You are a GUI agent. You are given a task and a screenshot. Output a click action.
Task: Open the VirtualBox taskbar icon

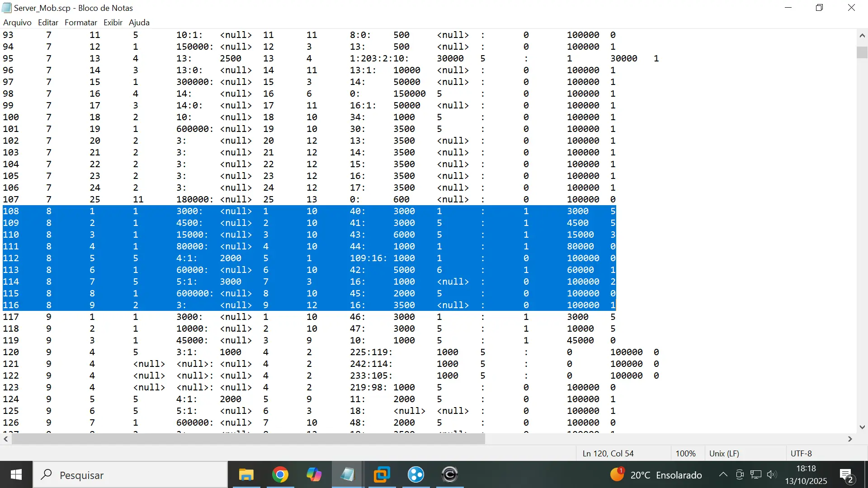(382, 474)
